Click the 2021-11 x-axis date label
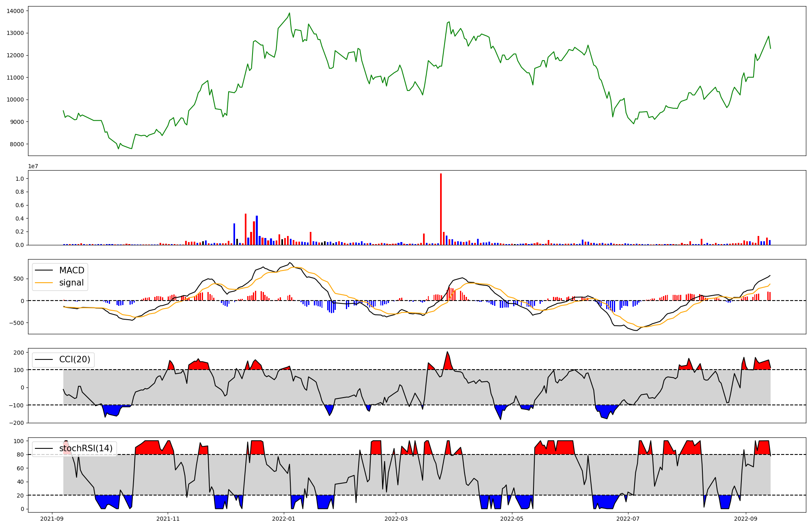 (168, 519)
